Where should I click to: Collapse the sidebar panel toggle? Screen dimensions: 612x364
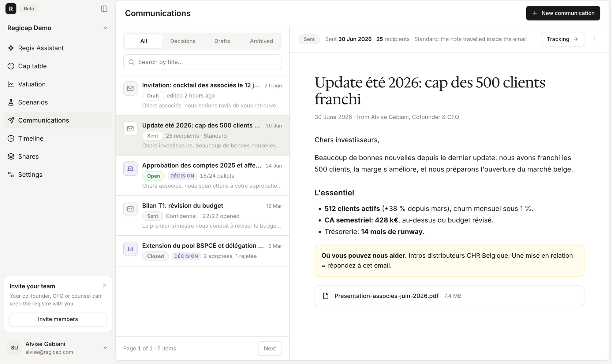click(x=104, y=9)
